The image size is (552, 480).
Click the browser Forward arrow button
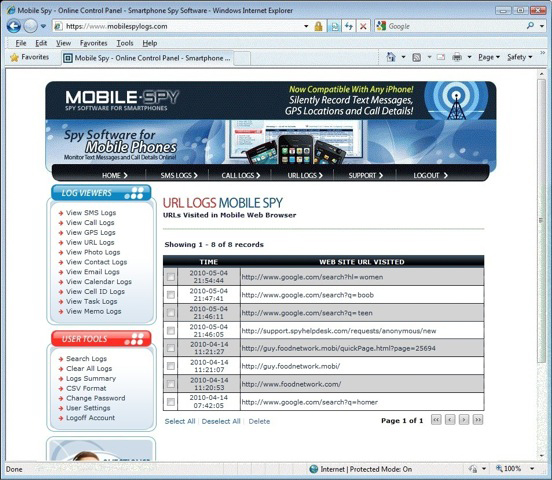point(31,26)
